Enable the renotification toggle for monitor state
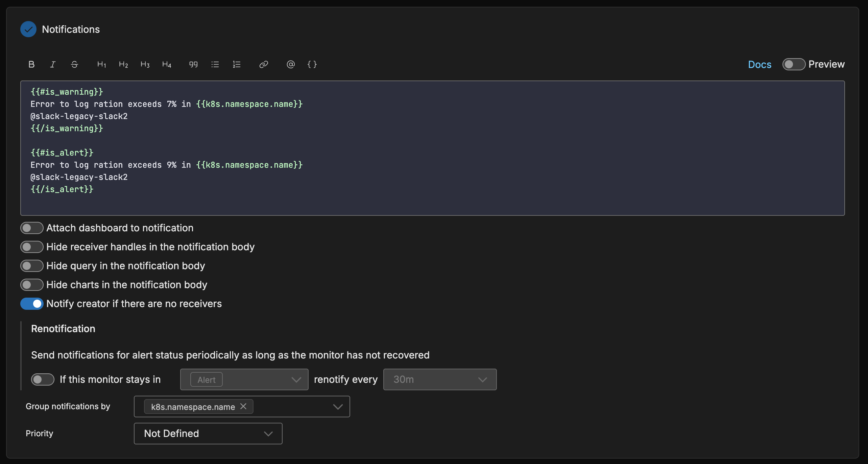The image size is (868, 464). (43, 379)
